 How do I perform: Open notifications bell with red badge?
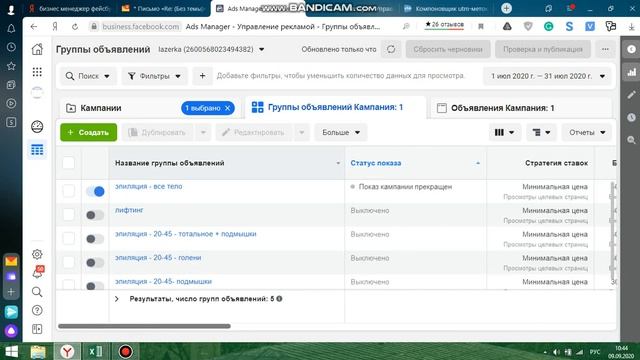pyautogui.click(x=38, y=272)
